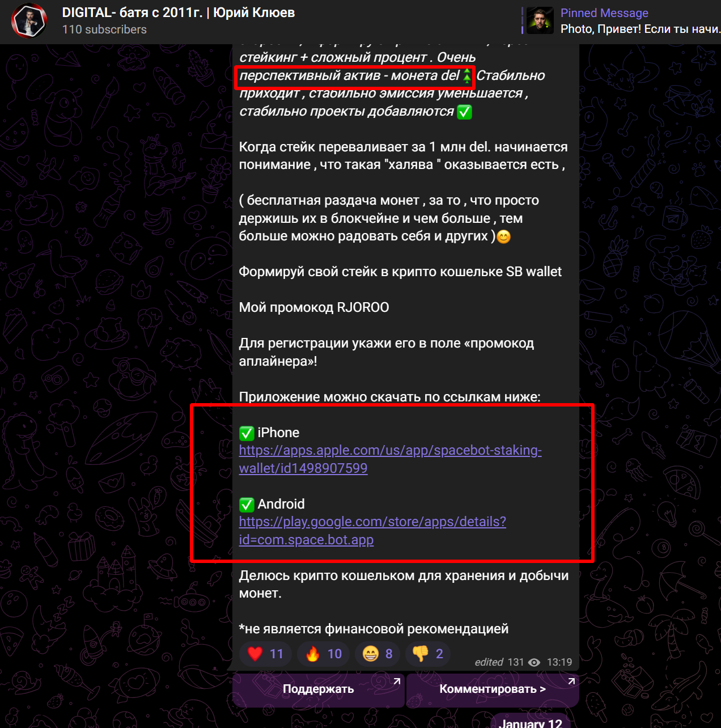Click the arrow icon on Комментировать button
721x728 pixels.
point(571,681)
